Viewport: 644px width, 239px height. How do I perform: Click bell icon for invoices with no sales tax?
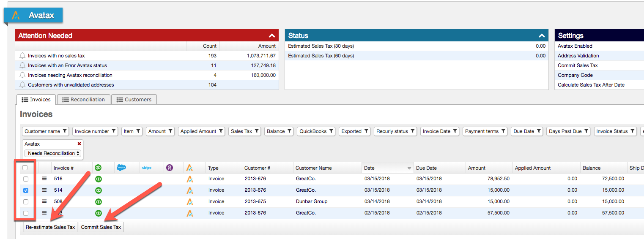pyautogui.click(x=22, y=56)
